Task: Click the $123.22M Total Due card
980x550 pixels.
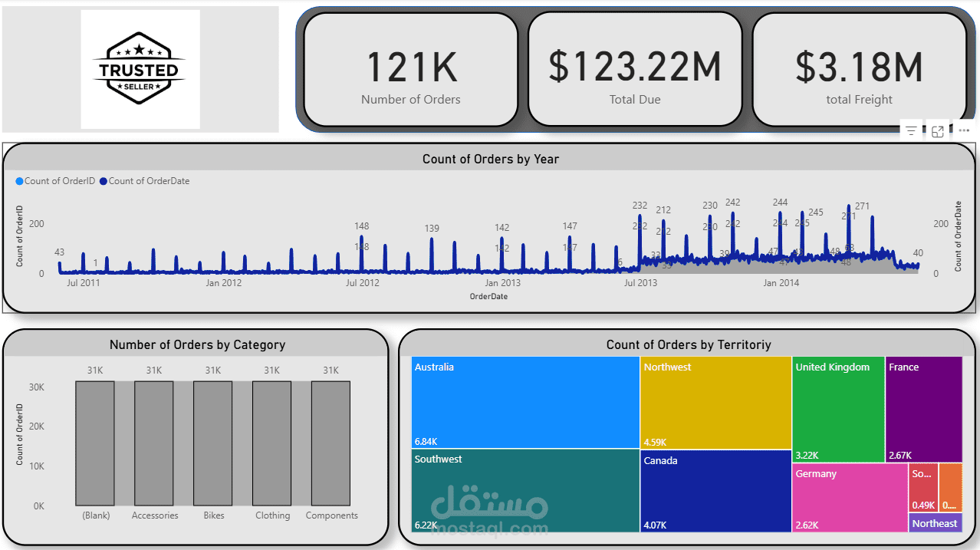Action: [x=635, y=68]
